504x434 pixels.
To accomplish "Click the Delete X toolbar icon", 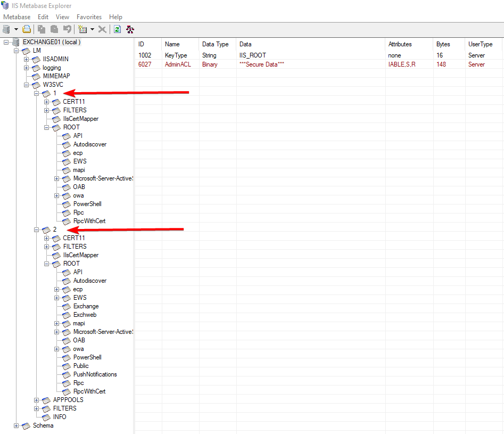I will pos(102,29).
